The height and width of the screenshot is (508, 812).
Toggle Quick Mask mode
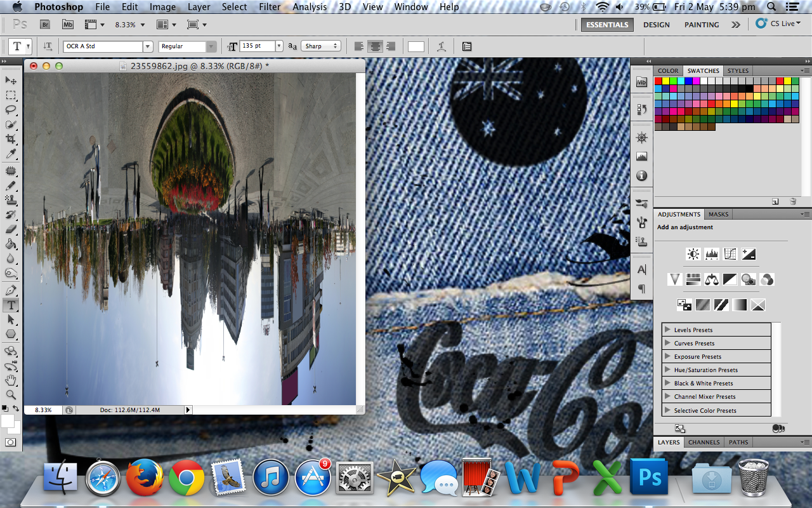[11, 442]
